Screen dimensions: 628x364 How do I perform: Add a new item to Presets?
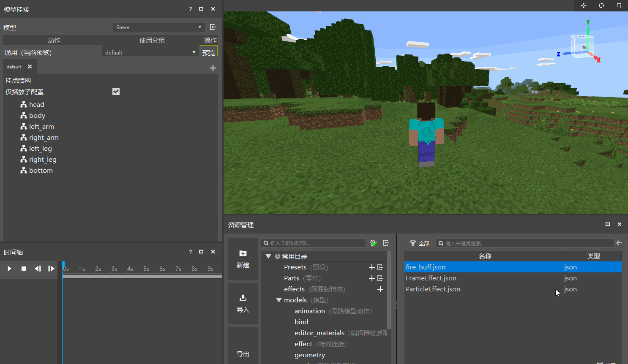pos(372,267)
